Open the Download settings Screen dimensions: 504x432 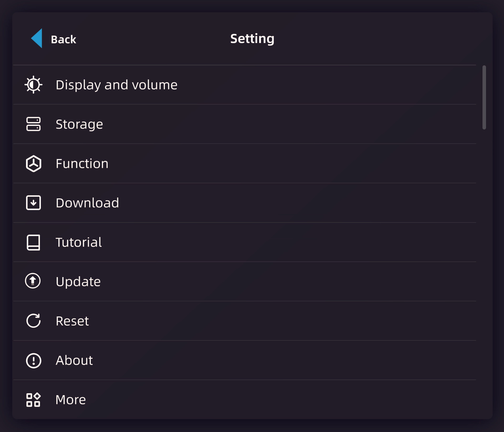(87, 203)
